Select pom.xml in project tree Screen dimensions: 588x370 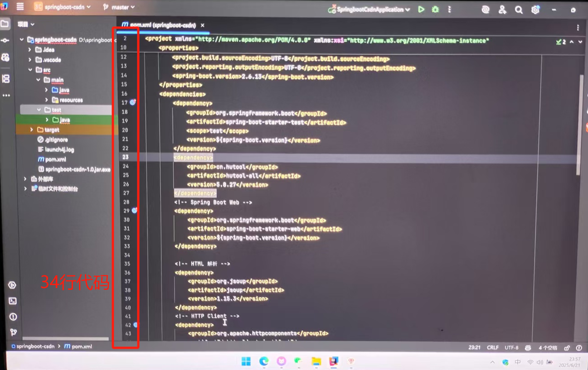(x=52, y=159)
